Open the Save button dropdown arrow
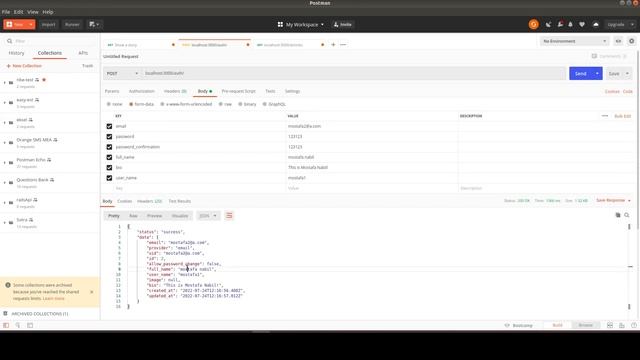The image size is (640, 360). point(627,73)
